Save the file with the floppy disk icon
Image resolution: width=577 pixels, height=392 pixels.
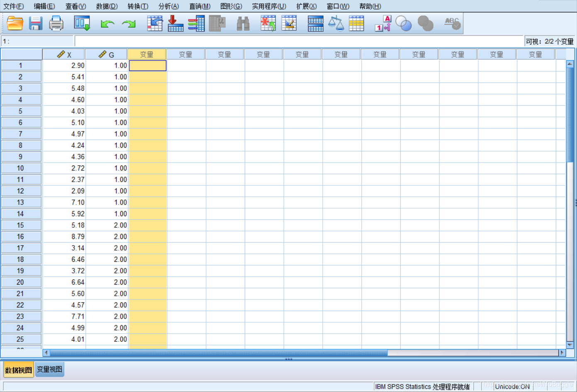click(36, 23)
